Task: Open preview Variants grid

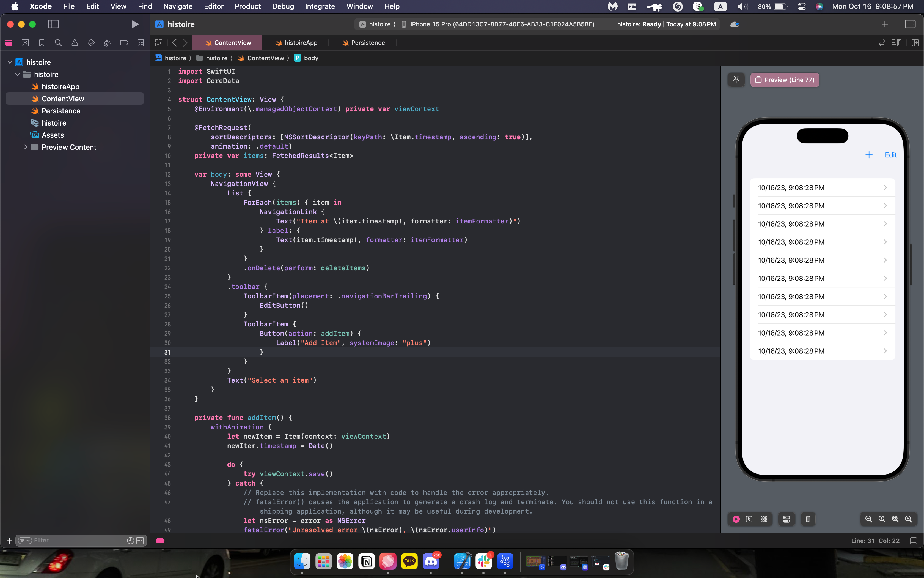Action: tap(764, 519)
